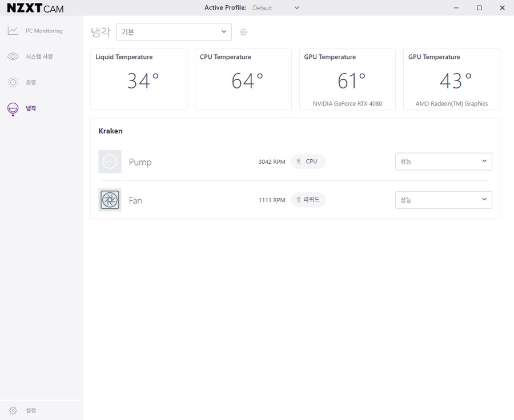Click the thermometer icon in 리퀴드 badge
Image resolution: width=514 pixels, height=420 pixels.
click(x=299, y=200)
